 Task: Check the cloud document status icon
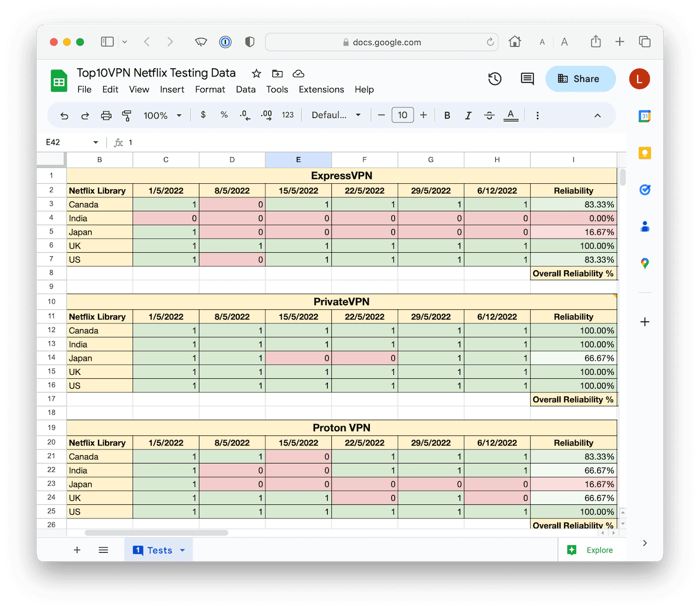[299, 74]
